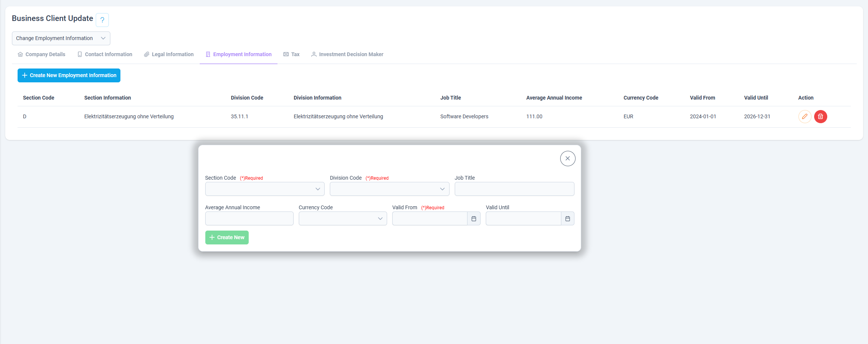Expand the Section Code dropdown

265,189
